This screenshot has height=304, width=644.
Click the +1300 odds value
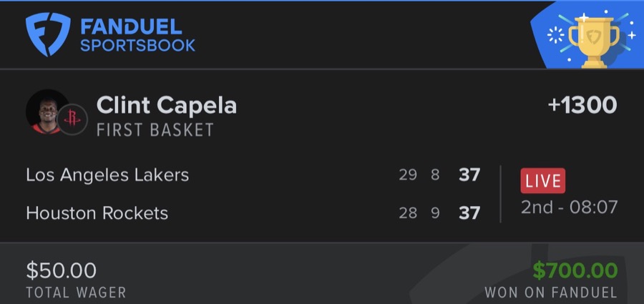click(x=582, y=105)
